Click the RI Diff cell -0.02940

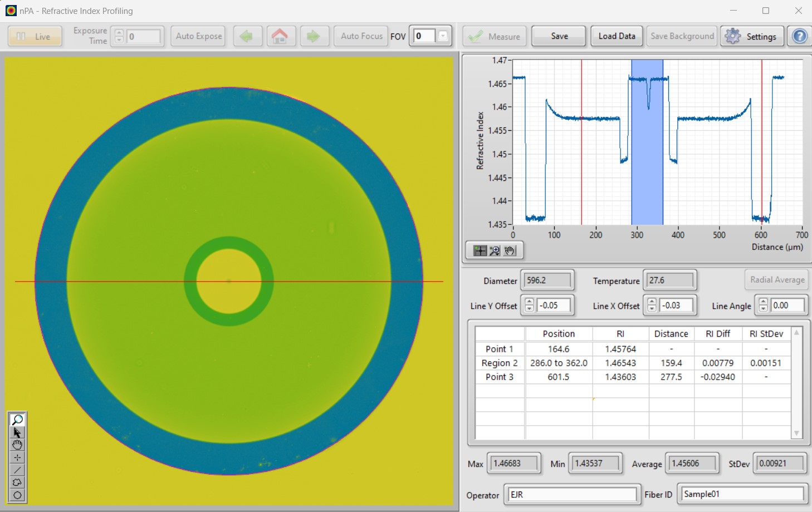pos(718,377)
